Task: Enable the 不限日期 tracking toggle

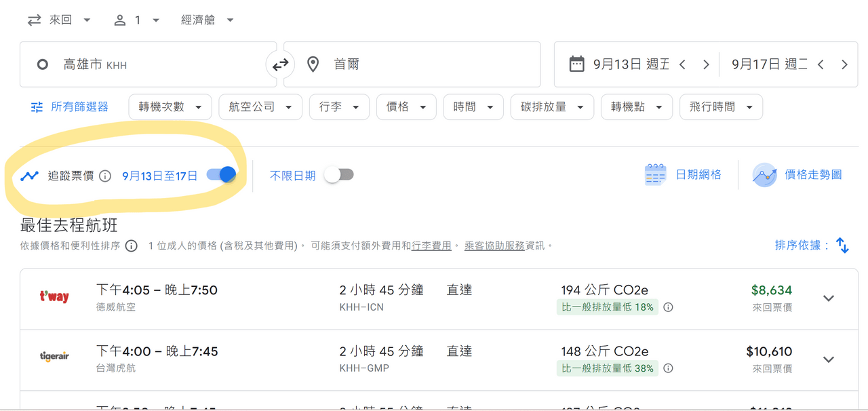Action: (x=339, y=175)
